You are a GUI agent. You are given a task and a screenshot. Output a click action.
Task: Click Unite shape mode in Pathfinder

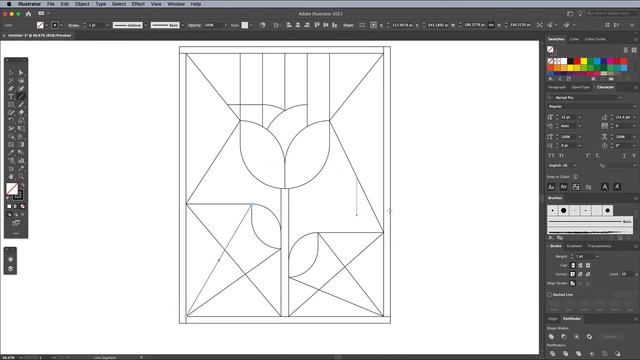551,337
